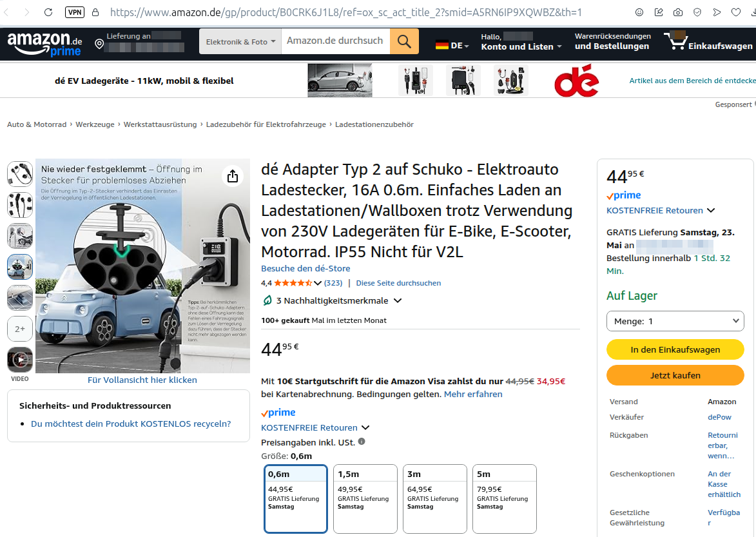Select the first cable product thumbnail
756x537 pixels.
pyautogui.click(x=20, y=174)
